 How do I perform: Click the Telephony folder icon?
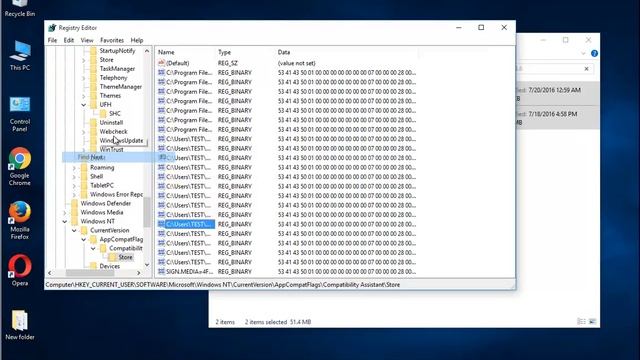(93, 78)
